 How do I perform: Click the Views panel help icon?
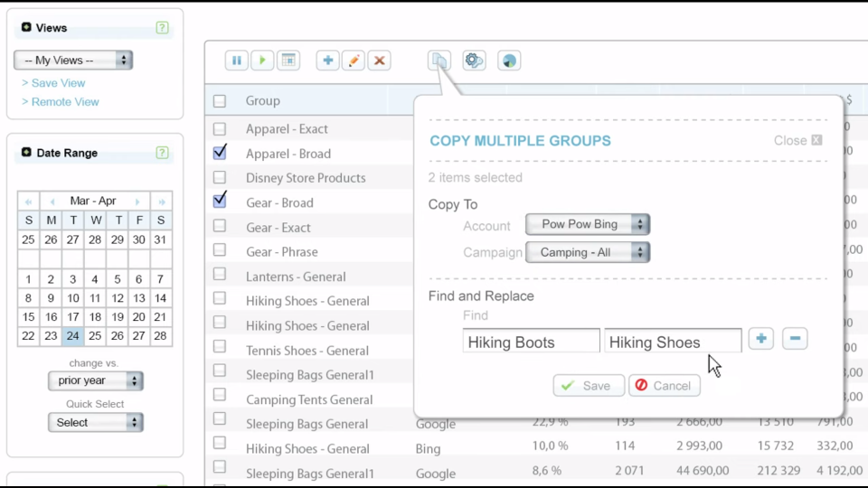click(162, 28)
